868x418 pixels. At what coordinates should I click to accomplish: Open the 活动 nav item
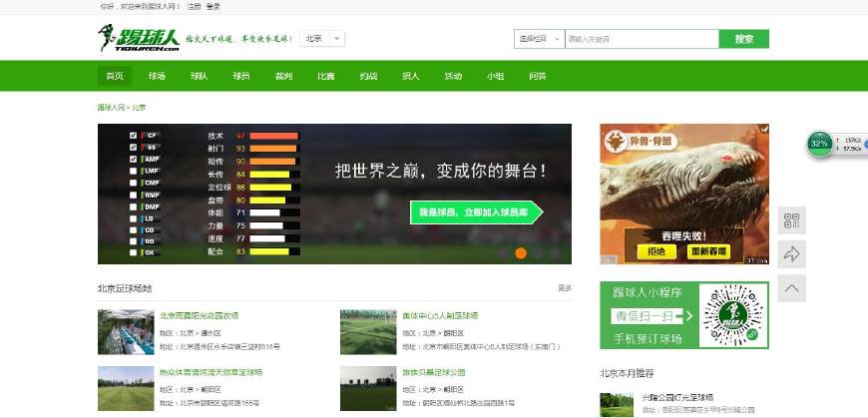coord(453,76)
